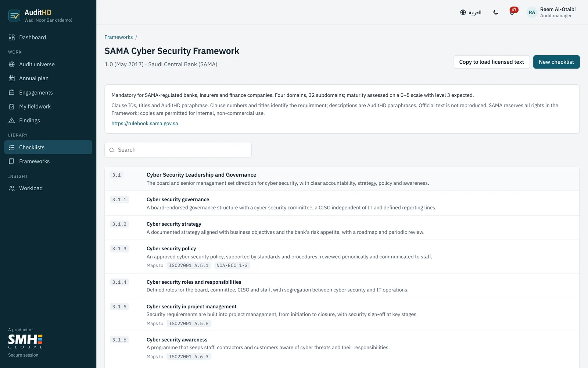The height and width of the screenshot is (368, 588).
Task: Click the Checklists list icon
Action: point(12,147)
